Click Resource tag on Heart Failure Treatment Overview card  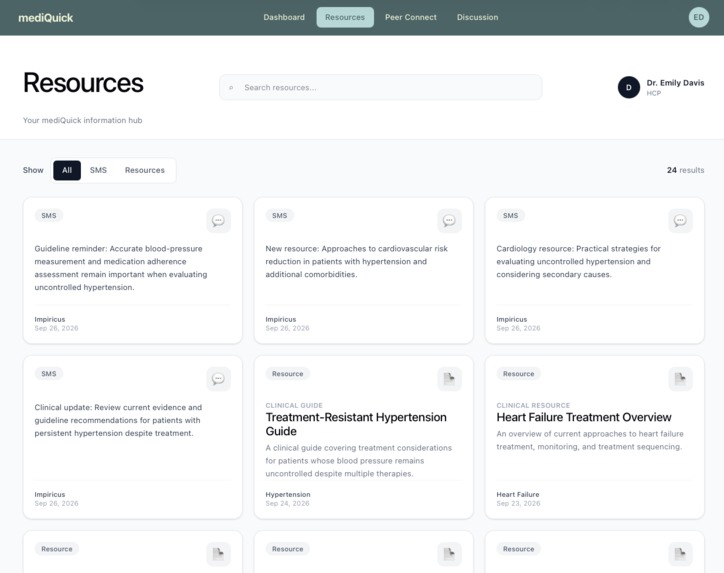[519, 374]
